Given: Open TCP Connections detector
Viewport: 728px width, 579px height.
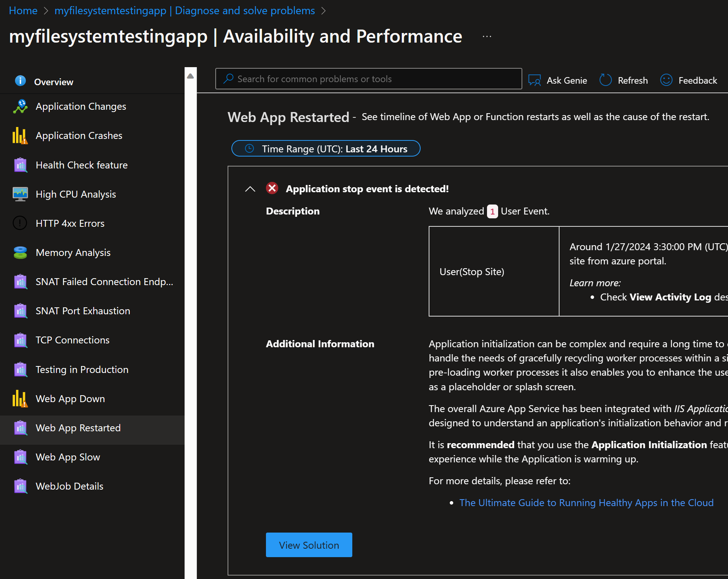Looking at the screenshot, I should pos(92,340).
